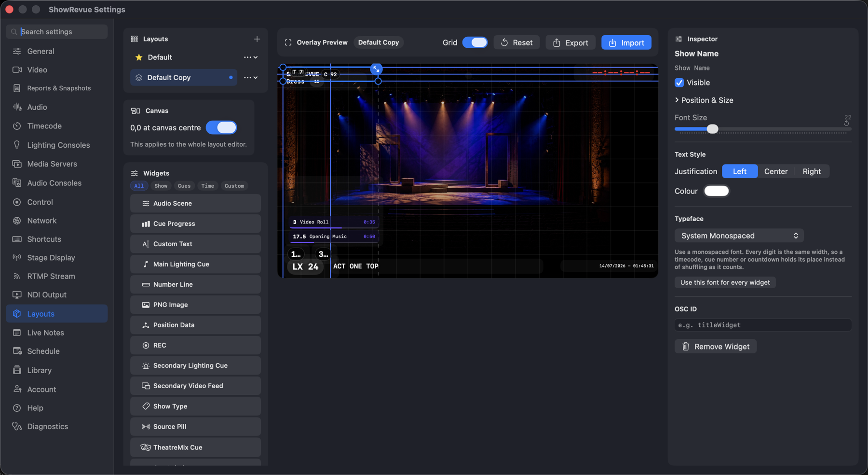
Task: Click the star icon beside Default layout
Action: click(139, 57)
